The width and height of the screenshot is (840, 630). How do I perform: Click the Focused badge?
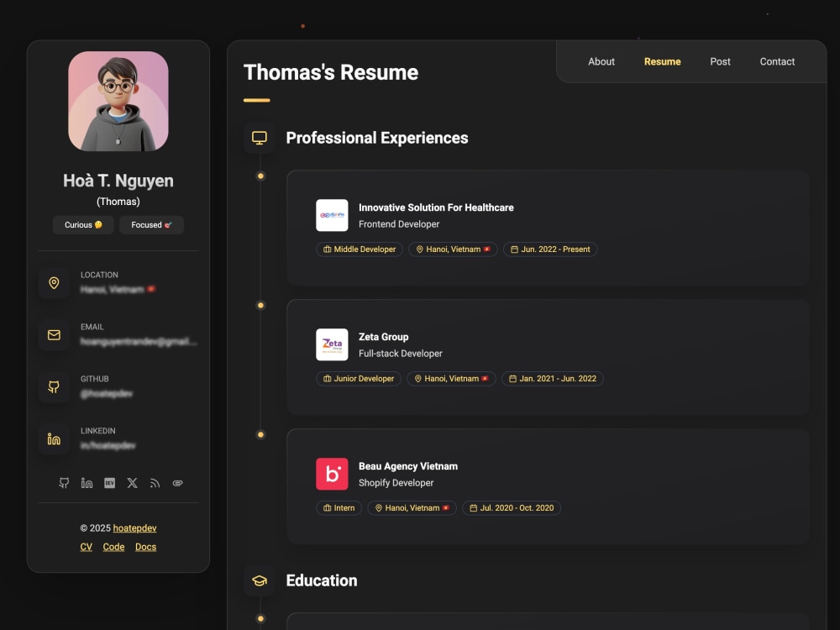coord(151,225)
